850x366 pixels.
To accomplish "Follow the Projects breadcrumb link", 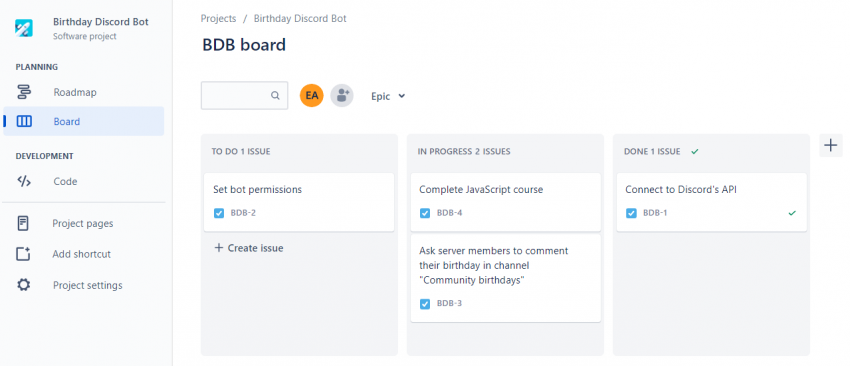I will [x=218, y=18].
